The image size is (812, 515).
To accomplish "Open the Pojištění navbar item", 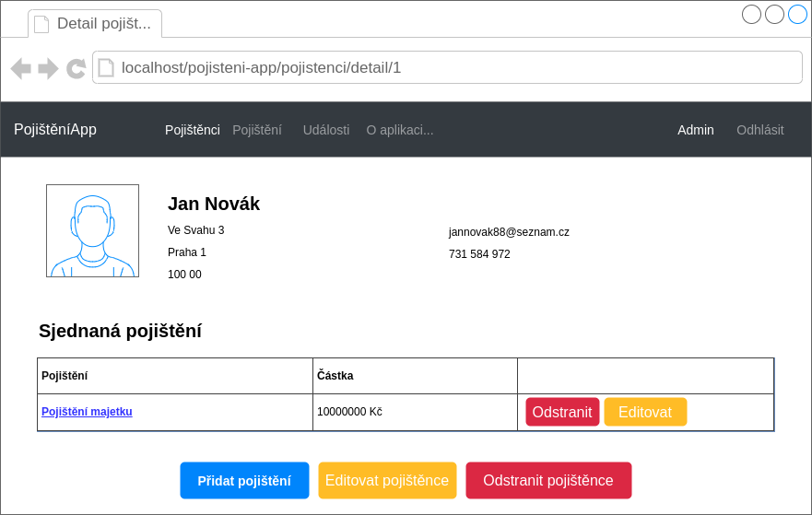I will (x=257, y=130).
